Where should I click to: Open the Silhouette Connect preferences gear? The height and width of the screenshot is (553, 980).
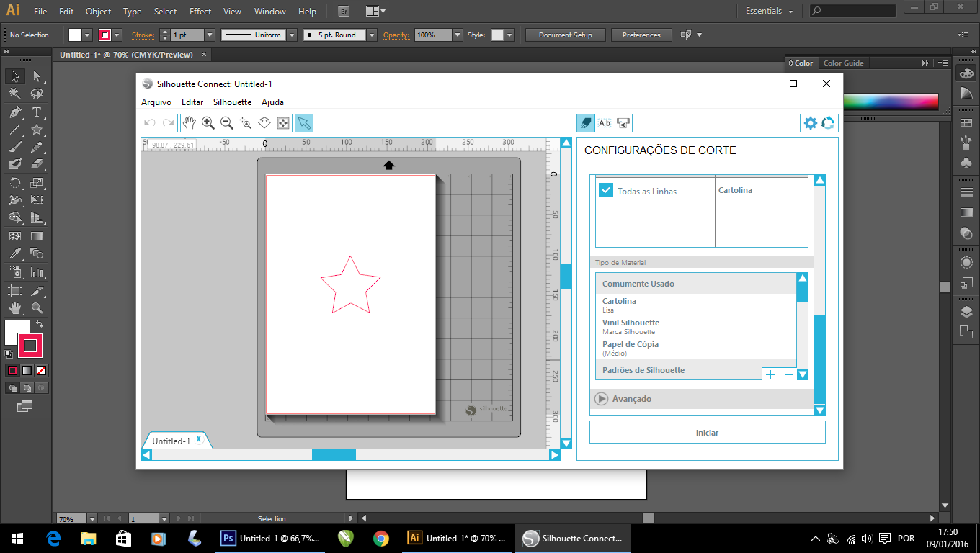811,123
